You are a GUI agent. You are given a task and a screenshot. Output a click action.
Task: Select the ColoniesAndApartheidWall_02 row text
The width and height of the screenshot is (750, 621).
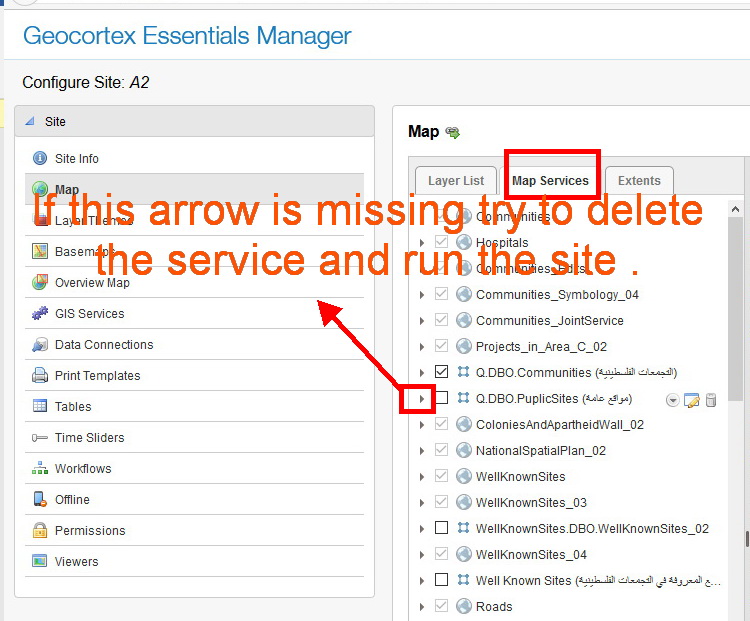[560, 424]
